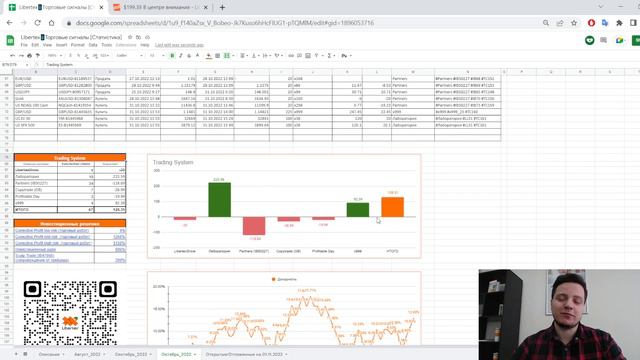Open the font family dropdown
The image size is (640, 360).
[129, 56]
